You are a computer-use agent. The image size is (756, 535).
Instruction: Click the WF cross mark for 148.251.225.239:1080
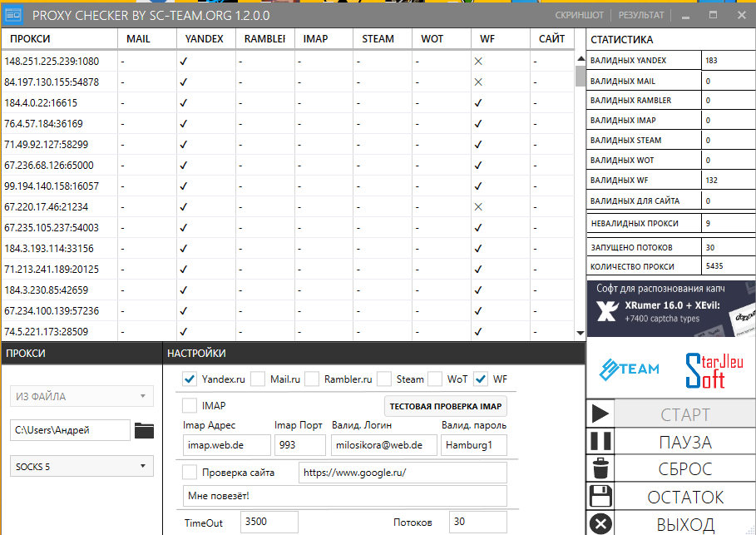[x=478, y=62]
